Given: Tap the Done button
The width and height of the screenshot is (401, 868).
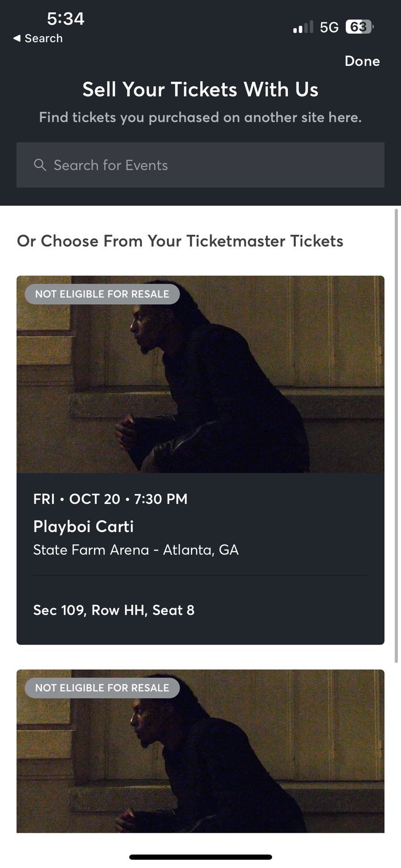Looking at the screenshot, I should point(362,61).
